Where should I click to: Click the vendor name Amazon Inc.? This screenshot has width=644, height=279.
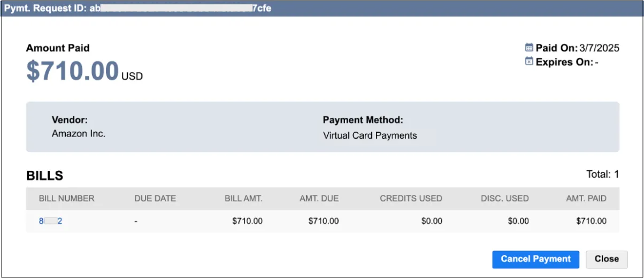[x=79, y=134]
